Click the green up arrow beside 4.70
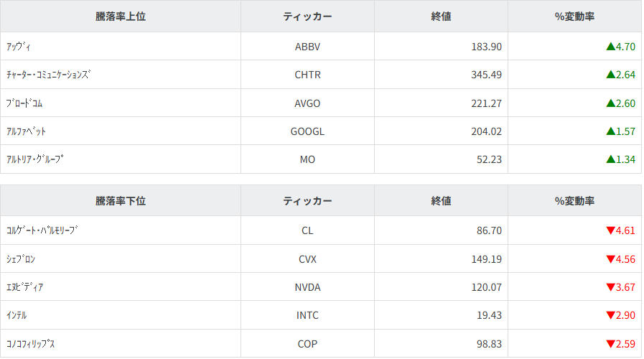Image resolution: width=644 pixels, height=359 pixels. pos(610,47)
